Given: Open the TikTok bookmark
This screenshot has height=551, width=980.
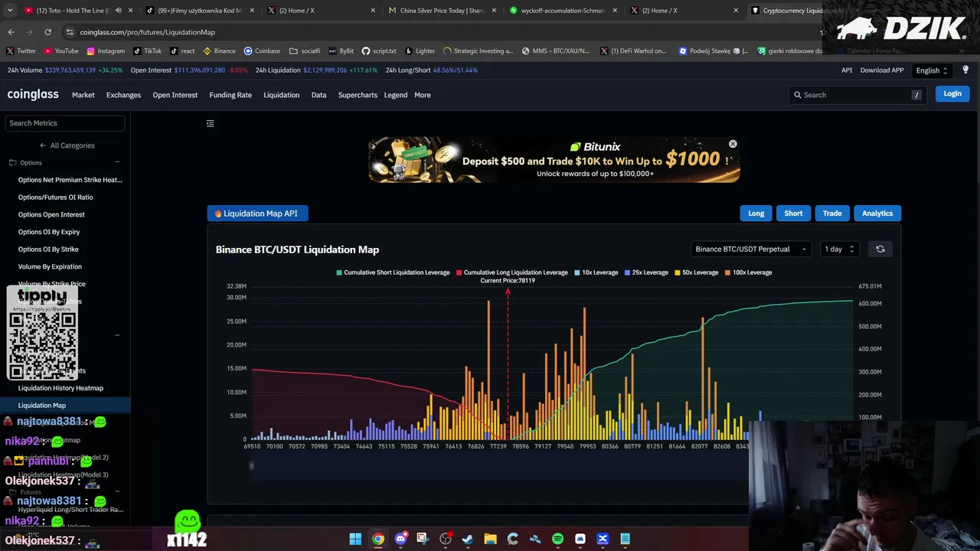Looking at the screenshot, I should (147, 51).
